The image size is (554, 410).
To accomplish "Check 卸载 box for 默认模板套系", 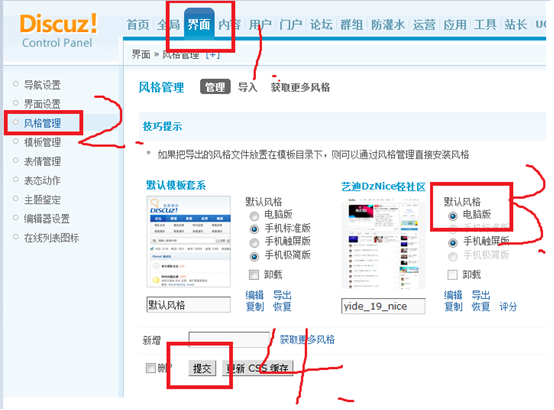I will (x=254, y=275).
